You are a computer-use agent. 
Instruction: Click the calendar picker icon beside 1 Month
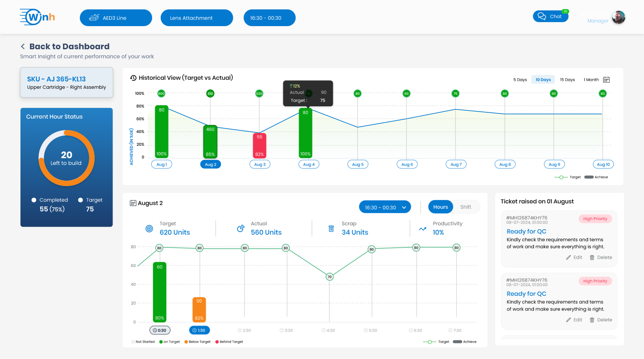[x=606, y=79]
